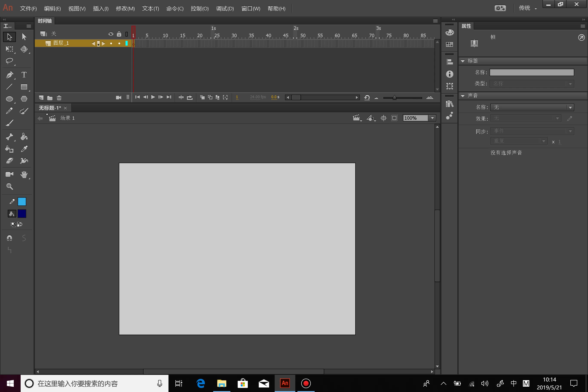Collapse the 标签 section
This screenshot has width=588, height=392.
point(463,61)
